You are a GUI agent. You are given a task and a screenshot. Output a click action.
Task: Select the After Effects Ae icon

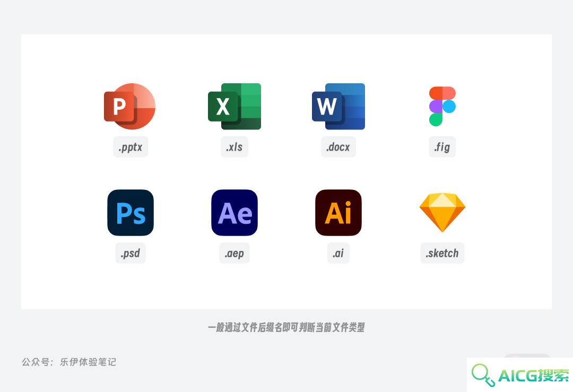(x=235, y=213)
